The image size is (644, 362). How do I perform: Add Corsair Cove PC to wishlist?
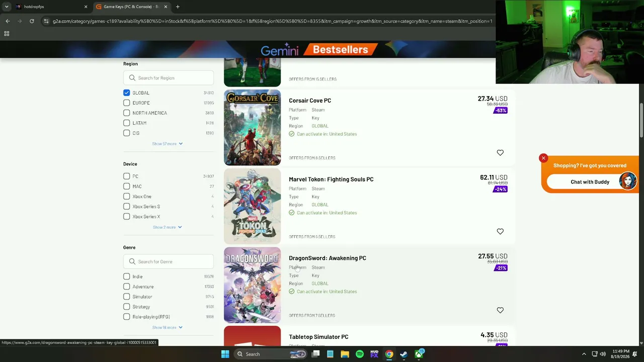coord(500,152)
